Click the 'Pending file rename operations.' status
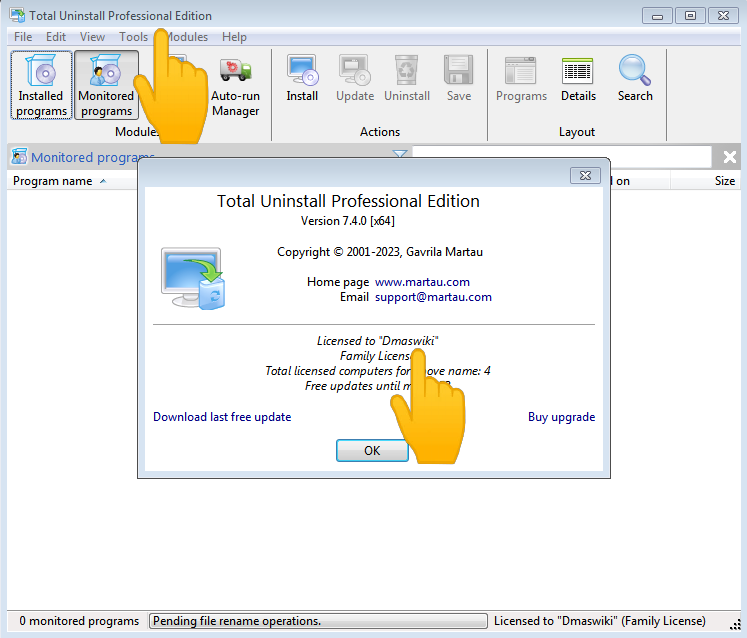The height and width of the screenshot is (638, 747). click(318, 621)
